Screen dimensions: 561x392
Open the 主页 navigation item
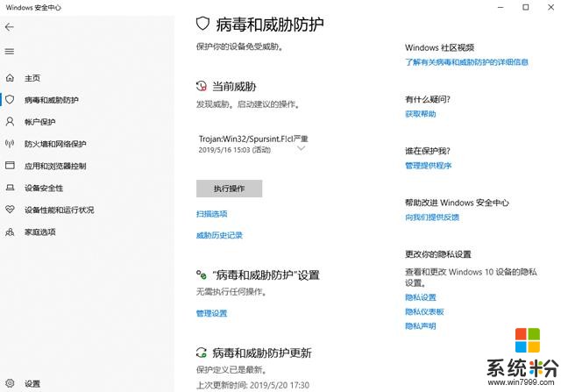click(x=32, y=78)
